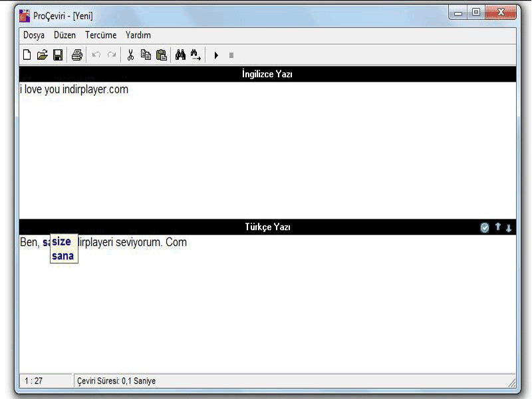
Task: Click the down arrow in Türkçe Yazı header
Action: [x=509, y=228]
